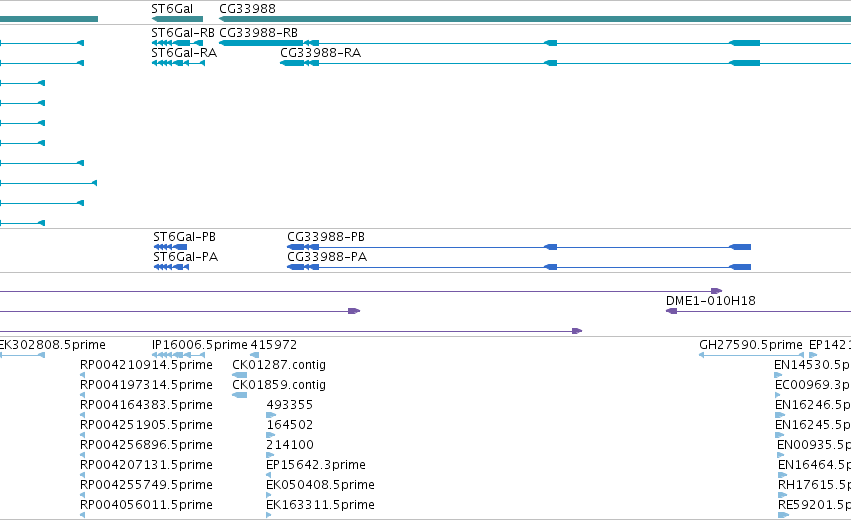Click the EN16246.5p label
851x520 pixels.
pos(813,405)
